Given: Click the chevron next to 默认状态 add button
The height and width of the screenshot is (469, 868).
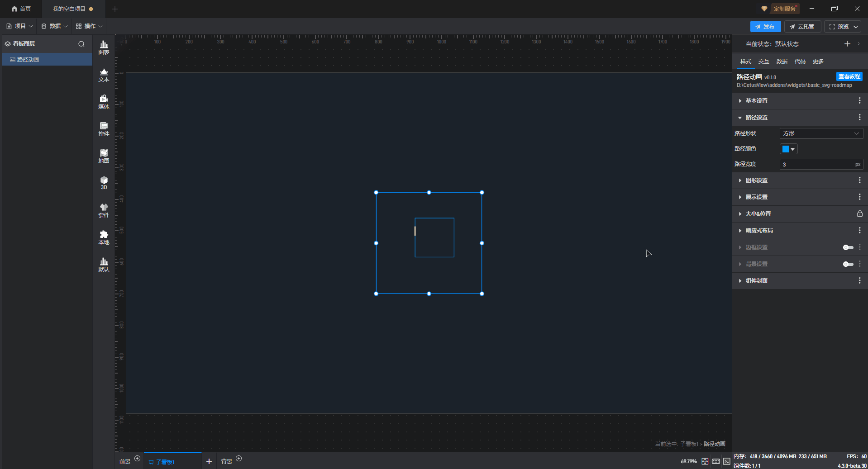Looking at the screenshot, I should click(858, 44).
